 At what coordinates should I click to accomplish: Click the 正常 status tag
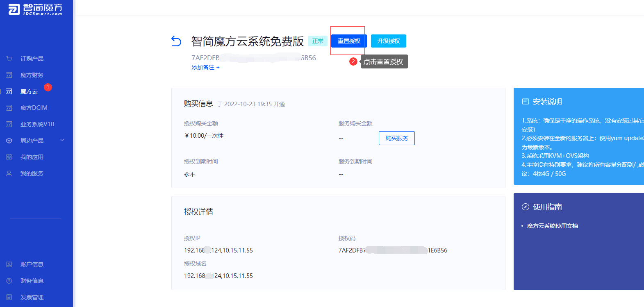pyautogui.click(x=318, y=41)
